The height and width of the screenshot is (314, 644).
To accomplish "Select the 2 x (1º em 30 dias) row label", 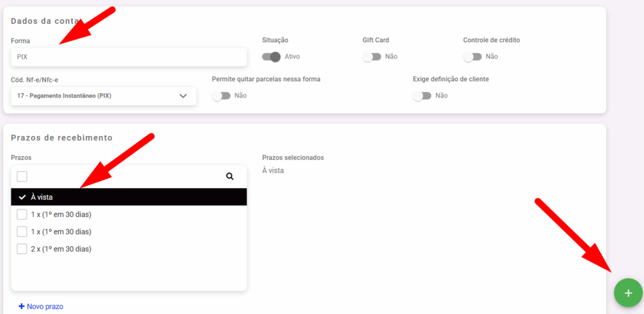I will [x=61, y=249].
